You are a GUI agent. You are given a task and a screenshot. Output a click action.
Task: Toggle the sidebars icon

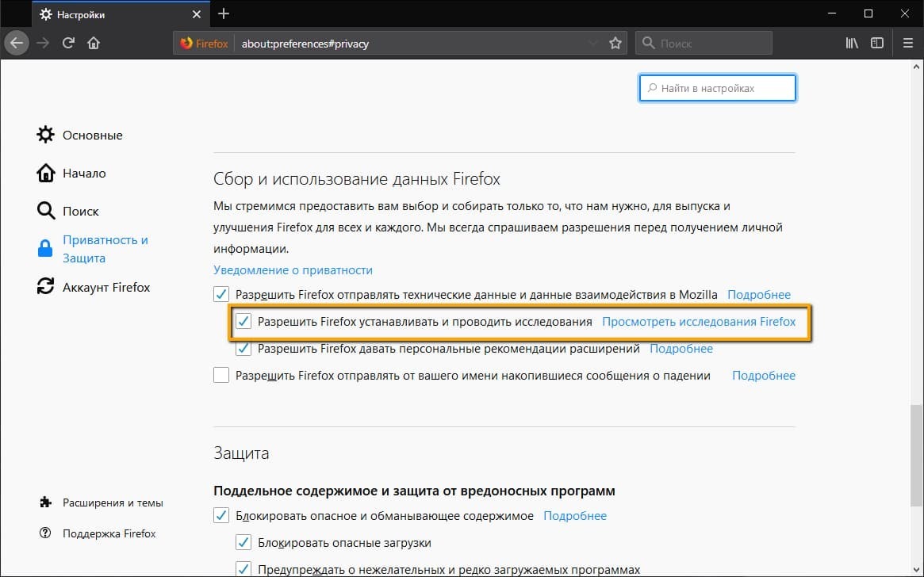(877, 43)
